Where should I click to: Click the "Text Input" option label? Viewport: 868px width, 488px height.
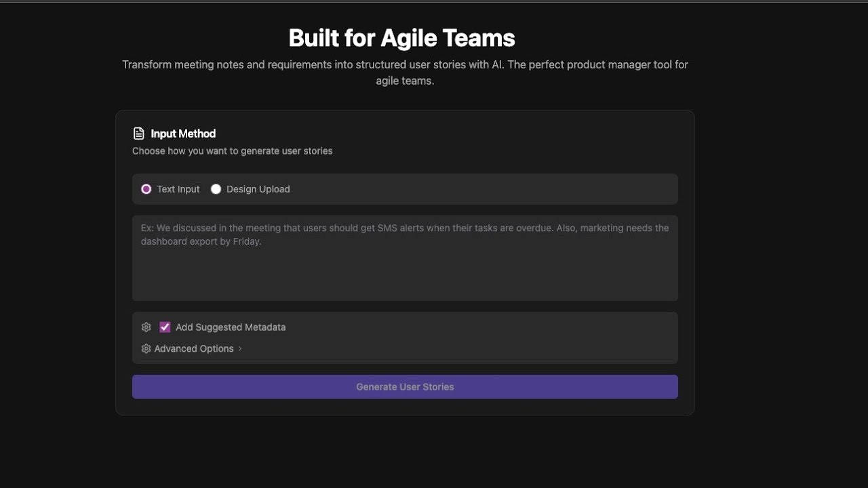pos(178,189)
